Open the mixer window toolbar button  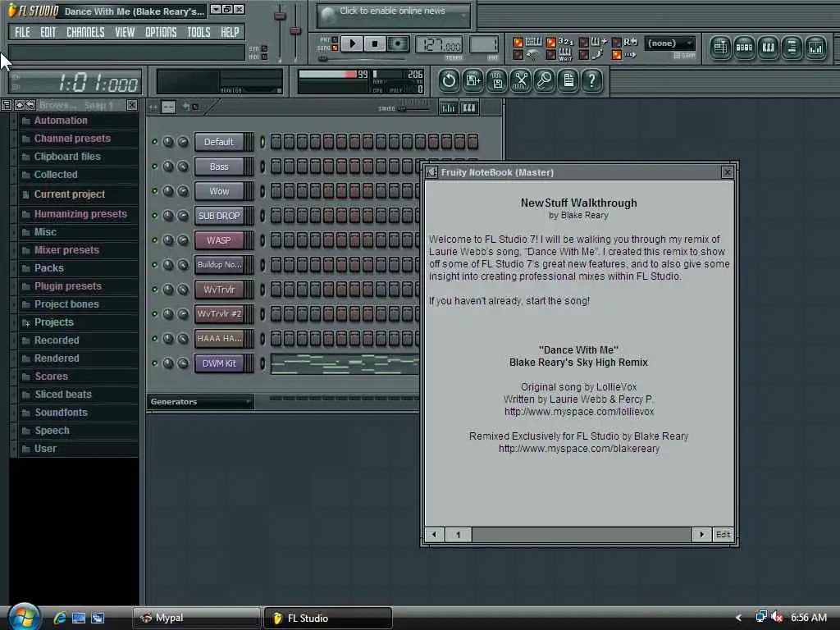click(816, 48)
